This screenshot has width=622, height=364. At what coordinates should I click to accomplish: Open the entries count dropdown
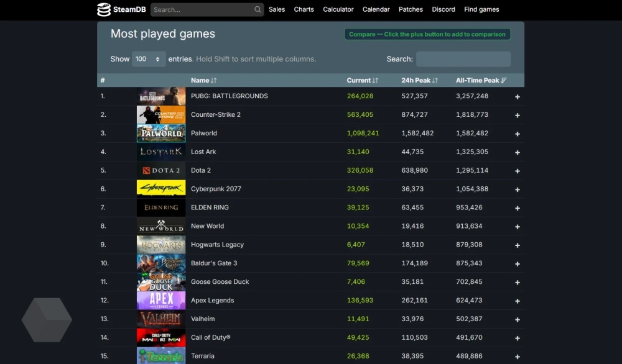pyautogui.click(x=149, y=59)
